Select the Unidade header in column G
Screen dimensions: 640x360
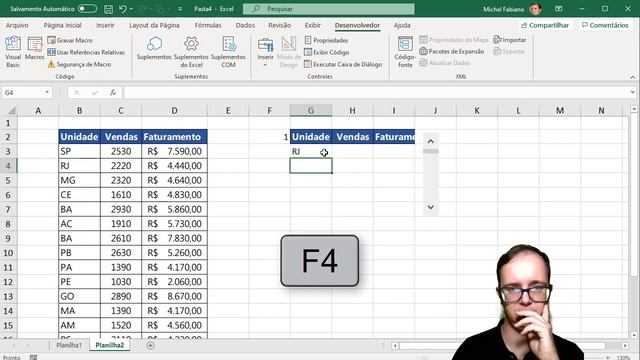click(x=311, y=137)
